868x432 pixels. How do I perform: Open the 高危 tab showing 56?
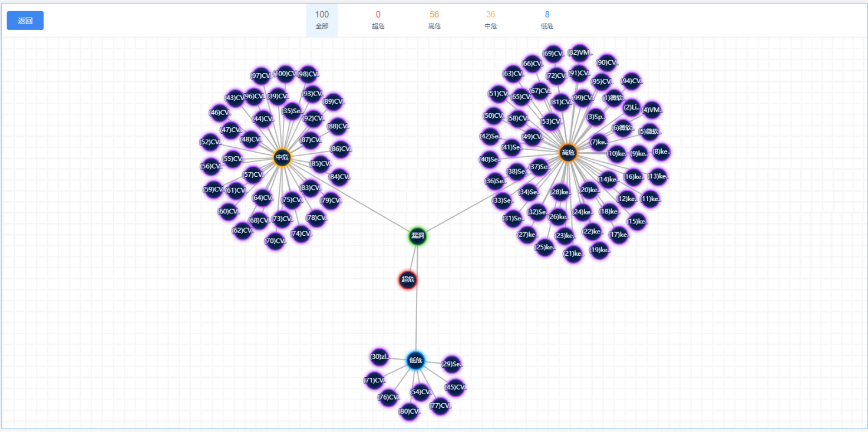click(x=434, y=20)
